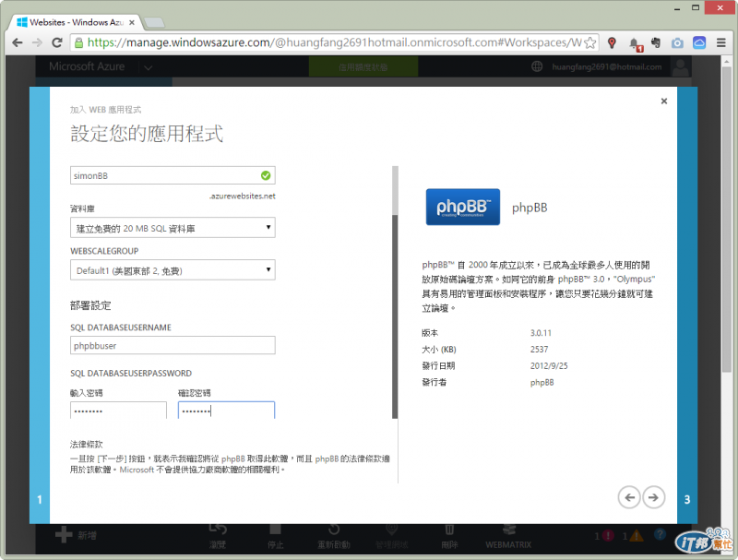Click the 新增 plus button
Screen dimensions: 738x560
tap(76, 535)
